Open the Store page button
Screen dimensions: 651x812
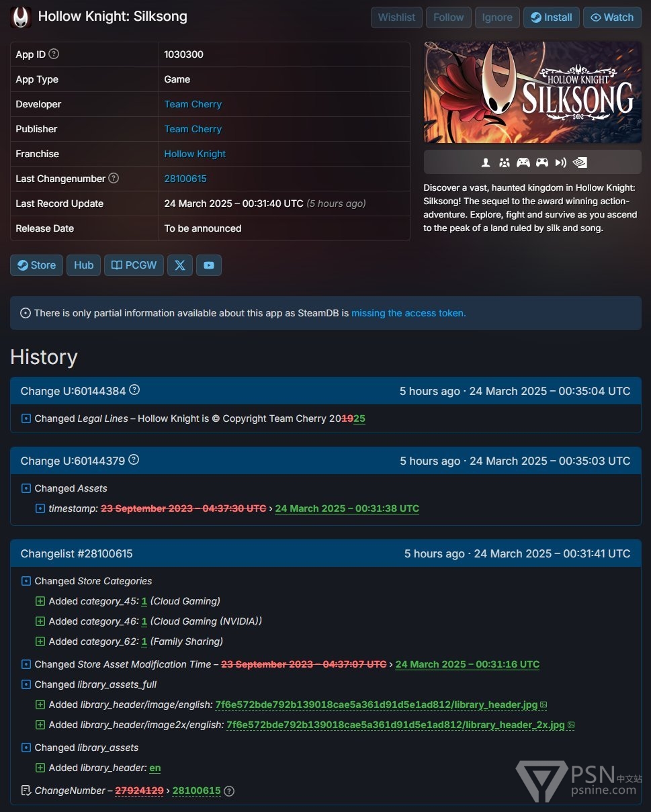click(x=37, y=265)
